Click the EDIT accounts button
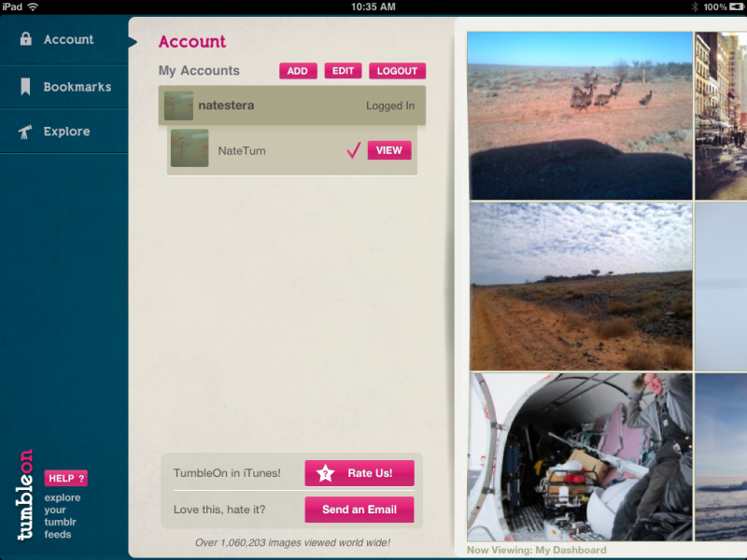The width and height of the screenshot is (747, 560). tap(343, 71)
